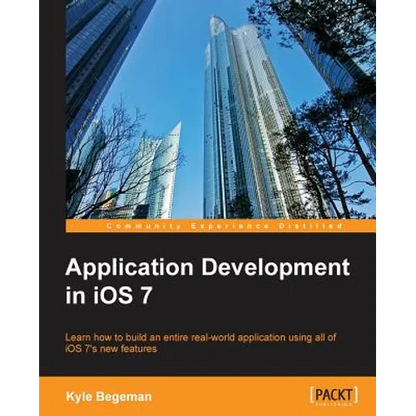The height and width of the screenshot is (416, 416).
Task: Select author name 'Kyle Begeman'
Action: [109, 397]
